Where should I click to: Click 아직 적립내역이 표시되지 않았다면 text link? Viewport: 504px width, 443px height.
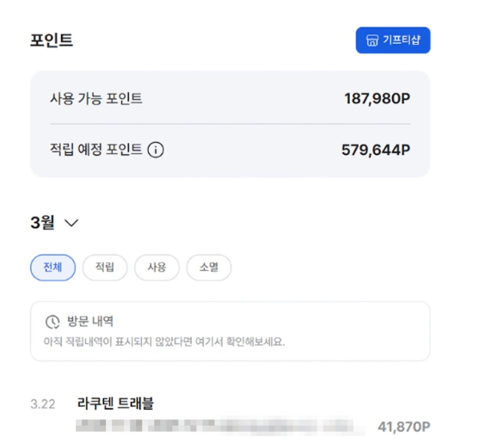tap(164, 341)
